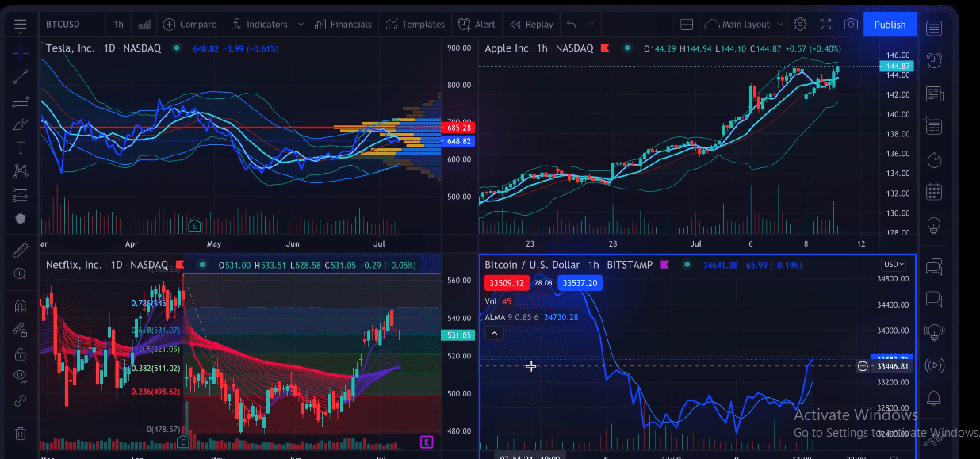
Task: Open the Calendar panel in the right sidebar
Action: coord(934,192)
